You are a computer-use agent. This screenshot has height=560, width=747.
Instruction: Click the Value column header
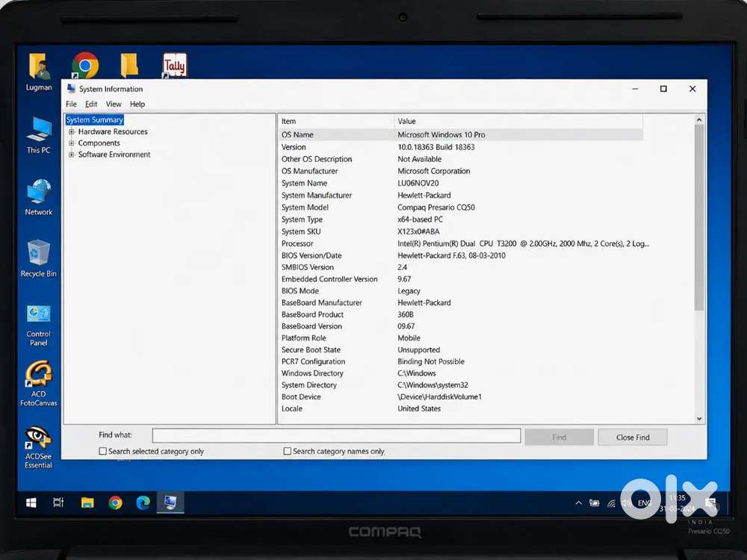[x=518, y=121]
